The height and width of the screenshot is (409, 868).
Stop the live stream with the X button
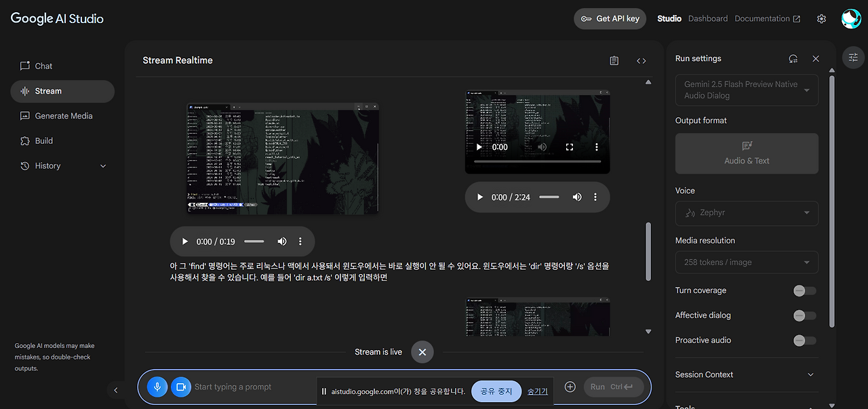point(422,352)
